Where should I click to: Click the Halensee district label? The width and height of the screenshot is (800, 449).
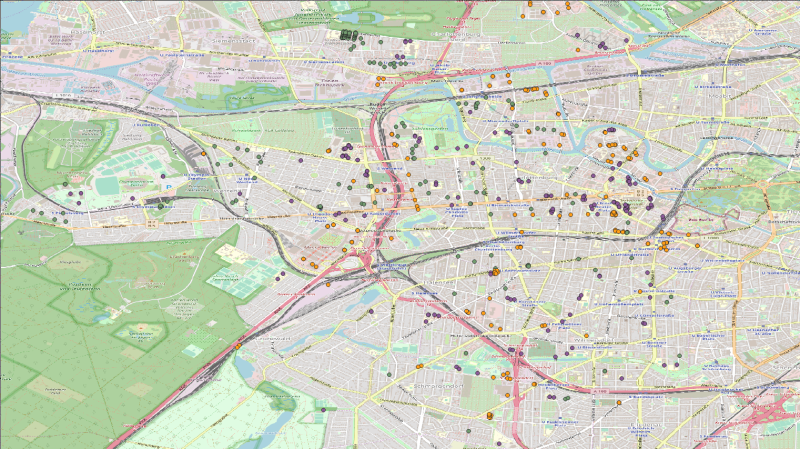click(438, 282)
